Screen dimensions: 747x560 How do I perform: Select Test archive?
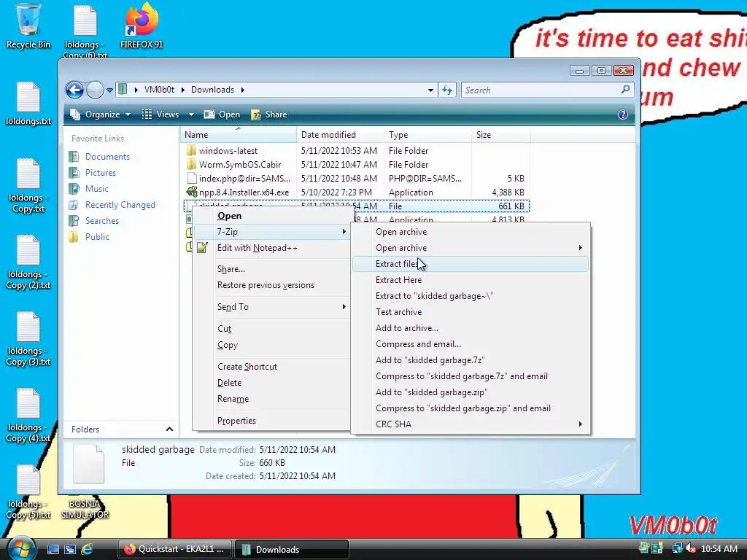pos(471,312)
